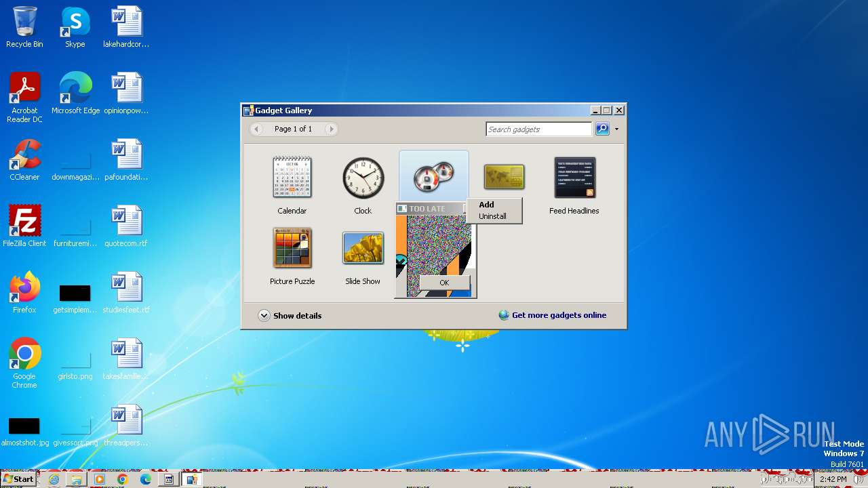868x488 pixels.
Task: Choose Uninstall from the context menu
Action: [x=494, y=216]
